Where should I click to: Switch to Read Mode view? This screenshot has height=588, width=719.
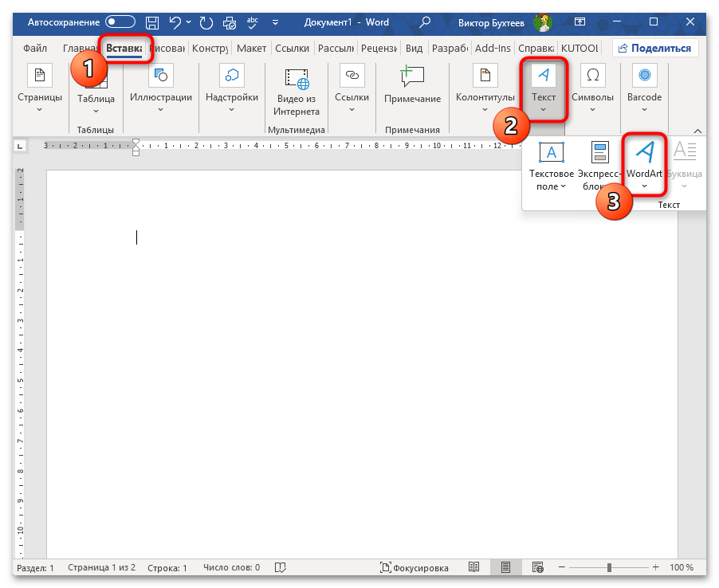[473, 567]
